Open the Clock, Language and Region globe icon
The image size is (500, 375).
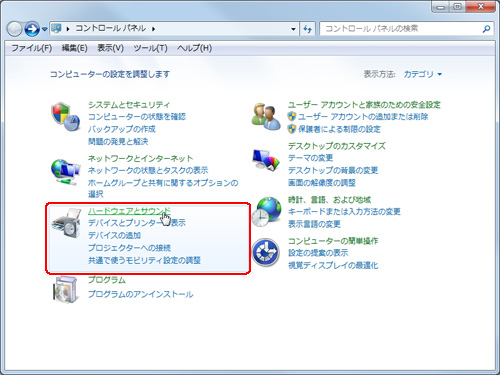click(266, 212)
